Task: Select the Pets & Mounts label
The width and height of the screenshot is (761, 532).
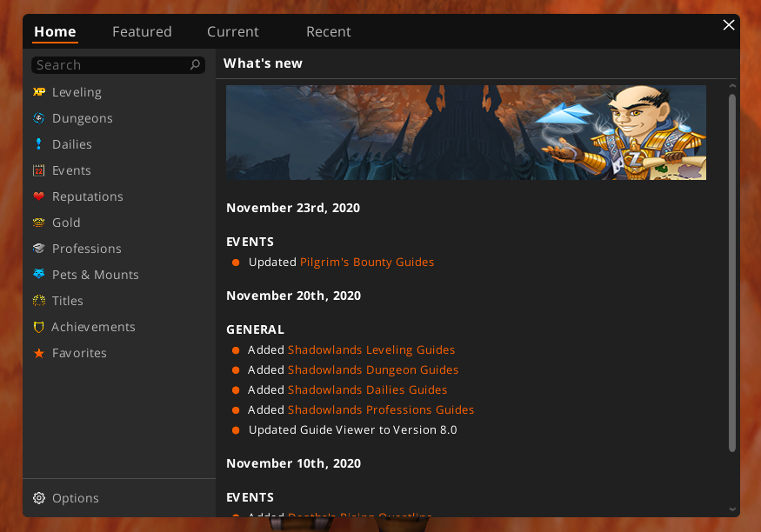Action: 95,275
